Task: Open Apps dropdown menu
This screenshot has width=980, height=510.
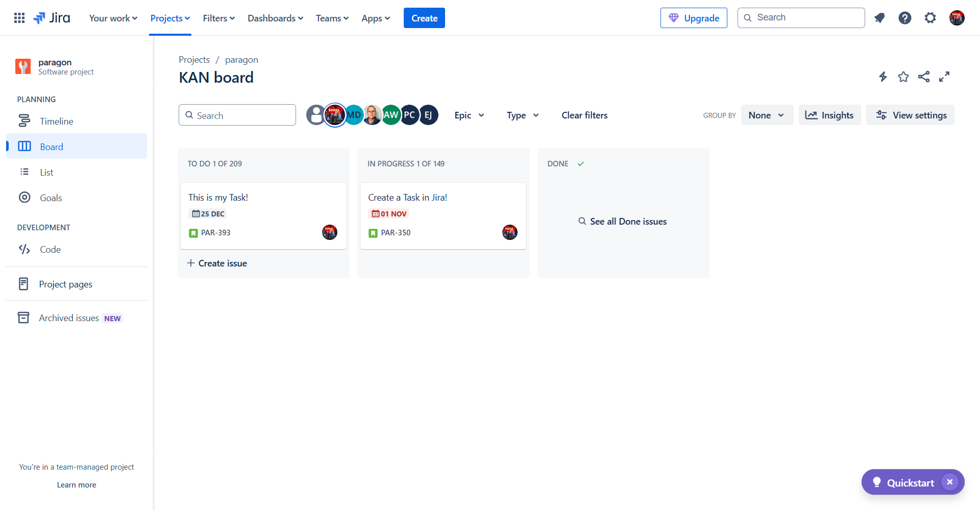Action: [376, 18]
